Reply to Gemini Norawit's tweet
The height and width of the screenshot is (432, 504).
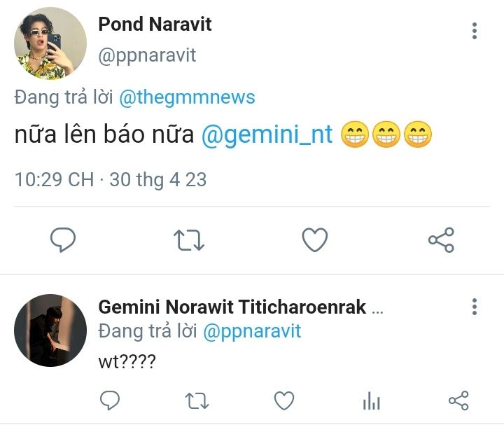tap(110, 400)
